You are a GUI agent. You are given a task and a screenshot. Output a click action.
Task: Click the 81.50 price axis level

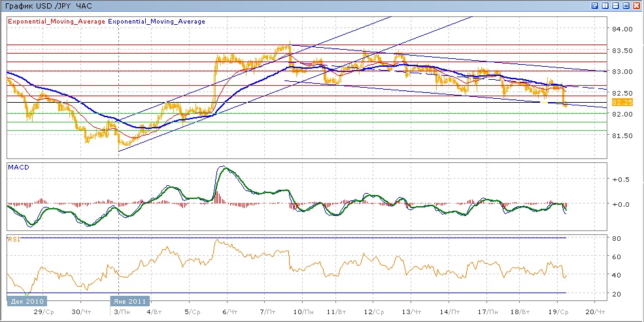[x=622, y=135]
